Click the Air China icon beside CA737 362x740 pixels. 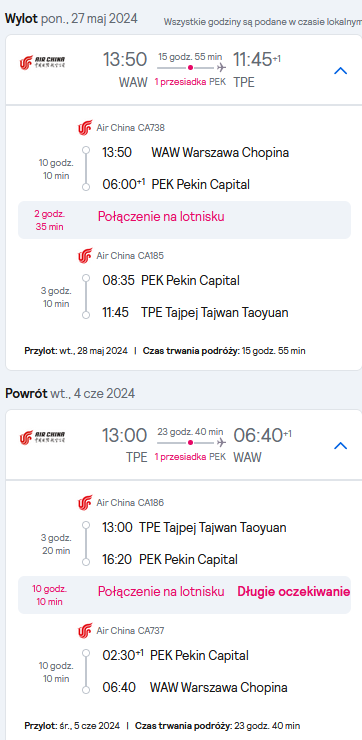coord(85,631)
